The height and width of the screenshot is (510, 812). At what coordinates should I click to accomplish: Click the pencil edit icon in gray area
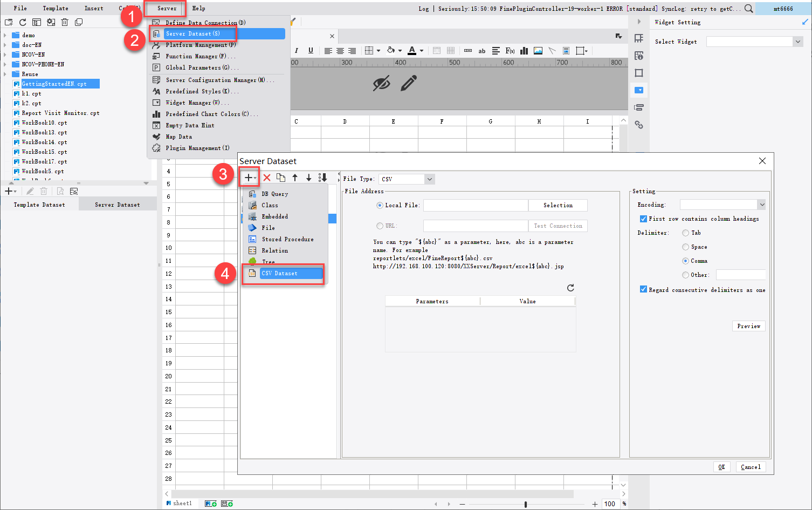(x=409, y=83)
